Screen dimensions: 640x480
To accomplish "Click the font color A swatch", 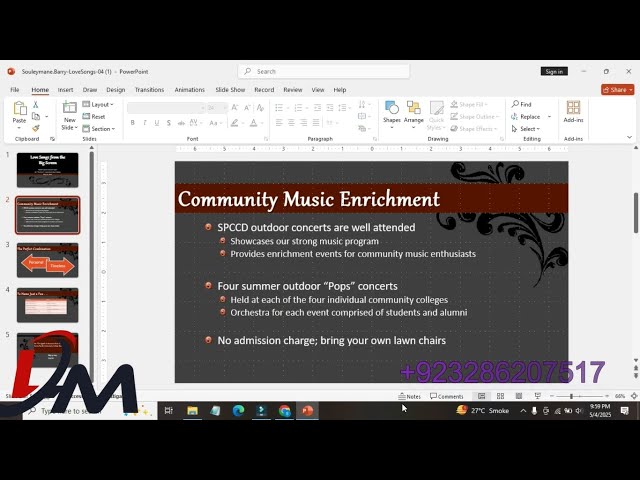I will pos(253,122).
